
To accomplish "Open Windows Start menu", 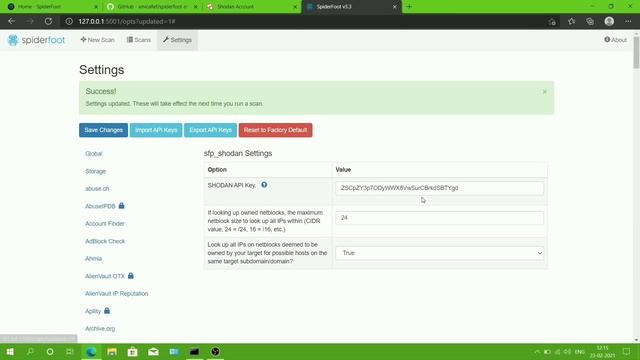I will pos(10,351).
